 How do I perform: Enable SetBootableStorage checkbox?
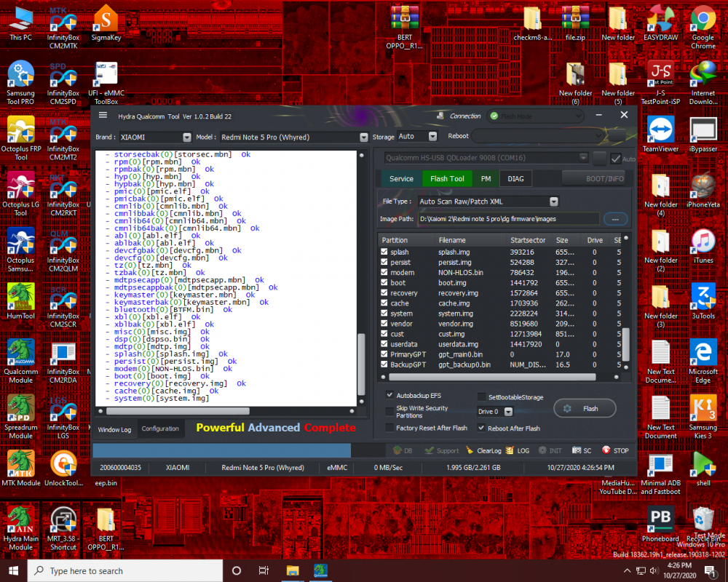[x=481, y=396]
